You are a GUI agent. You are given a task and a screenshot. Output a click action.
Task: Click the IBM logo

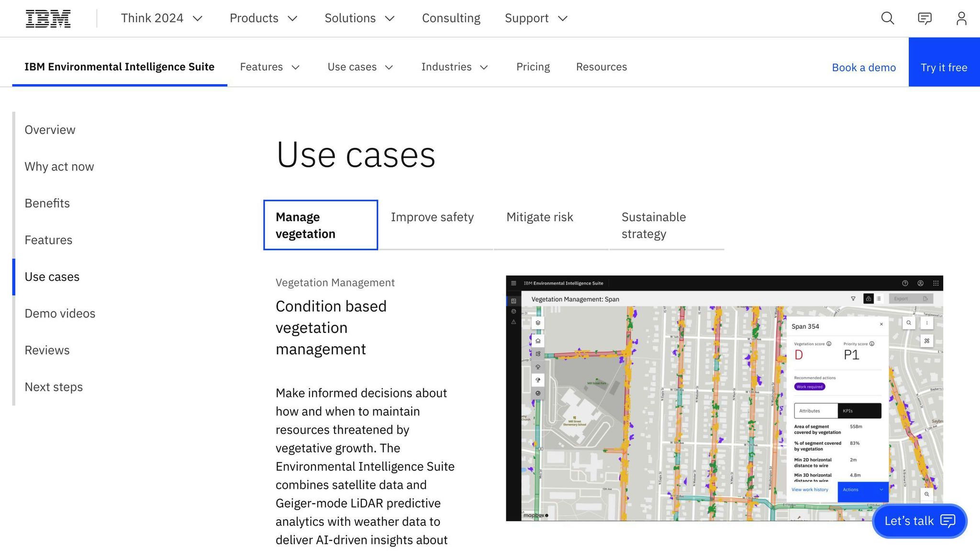click(x=48, y=19)
